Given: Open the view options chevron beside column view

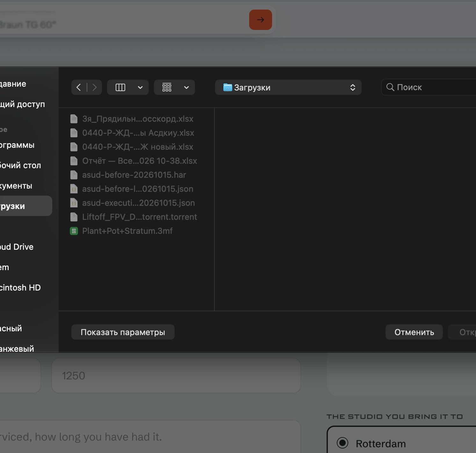Looking at the screenshot, I should (140, 87).
